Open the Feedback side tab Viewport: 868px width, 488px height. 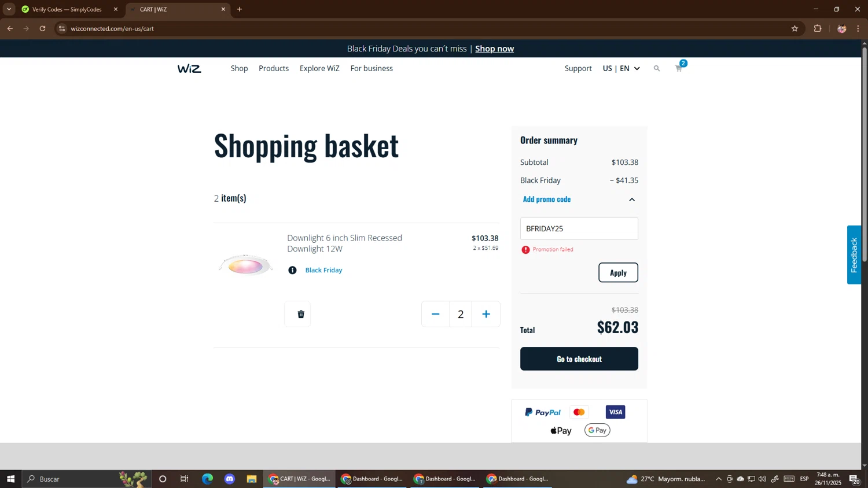click(x=854, y=255)
